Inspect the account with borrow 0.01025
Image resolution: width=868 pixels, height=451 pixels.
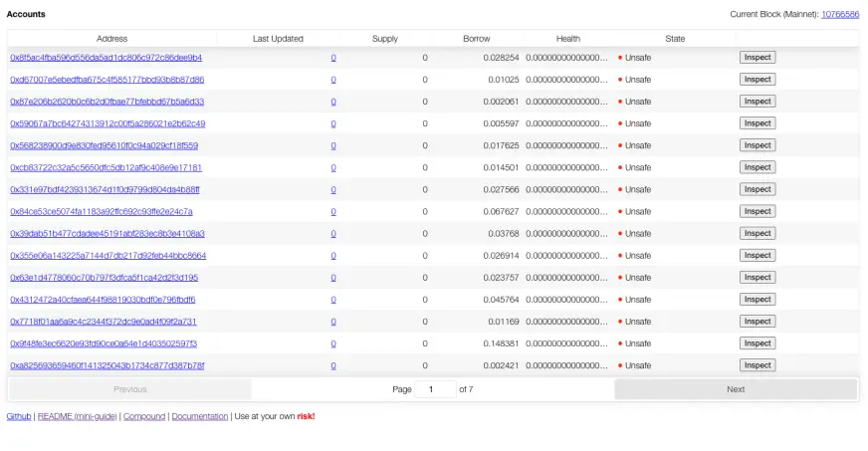[x=758, y=80]
